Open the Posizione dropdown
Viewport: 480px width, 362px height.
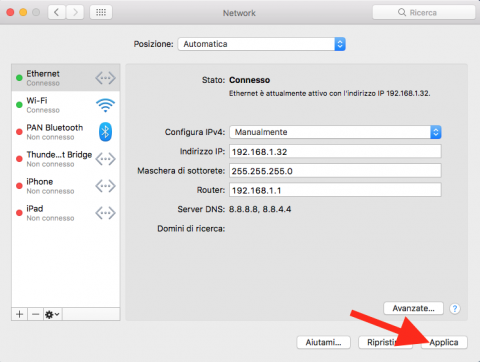262,44
